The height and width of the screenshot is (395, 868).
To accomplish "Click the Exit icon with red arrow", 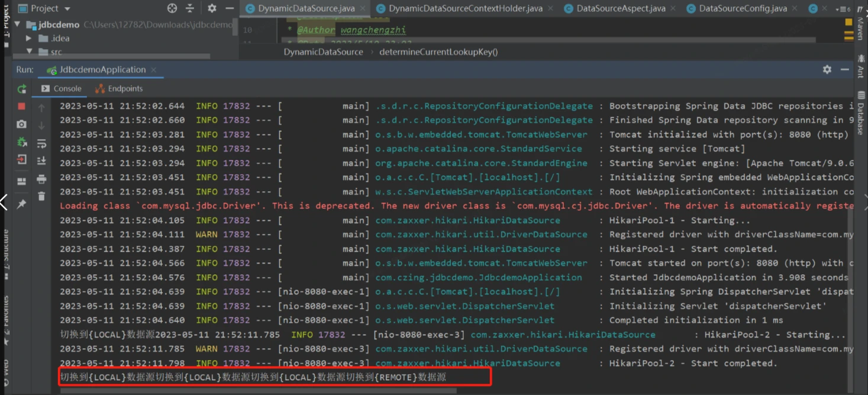I will [x=22, y=159].
